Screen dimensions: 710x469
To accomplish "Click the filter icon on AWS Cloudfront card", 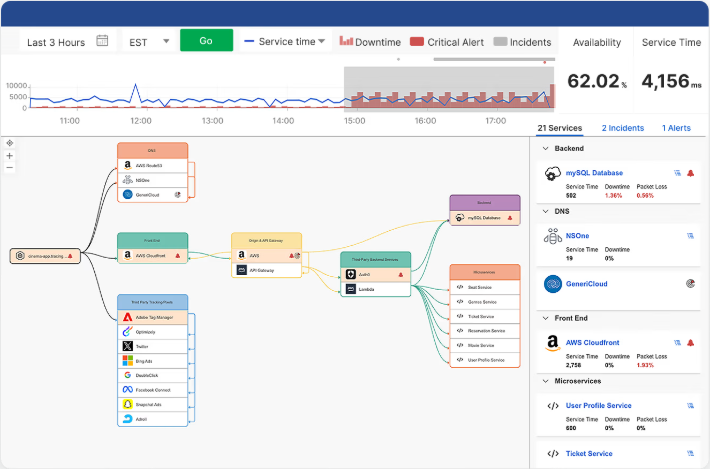I will click(x=677, y=343).
